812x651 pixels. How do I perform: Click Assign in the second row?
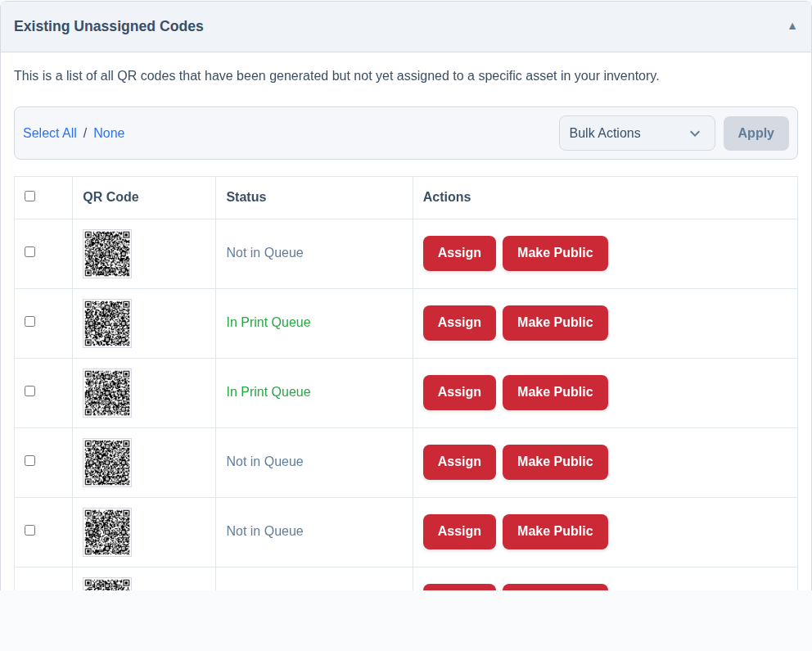click(459, 323)
